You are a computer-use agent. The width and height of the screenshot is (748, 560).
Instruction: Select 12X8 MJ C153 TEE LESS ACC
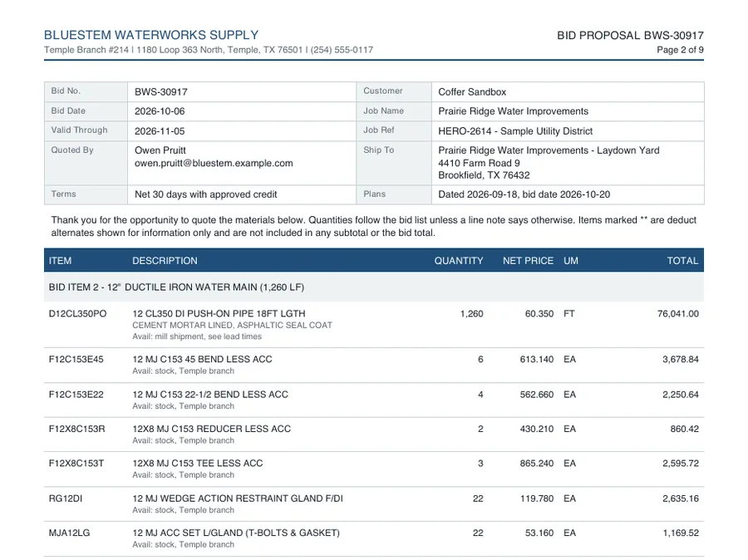click(198, 463)
